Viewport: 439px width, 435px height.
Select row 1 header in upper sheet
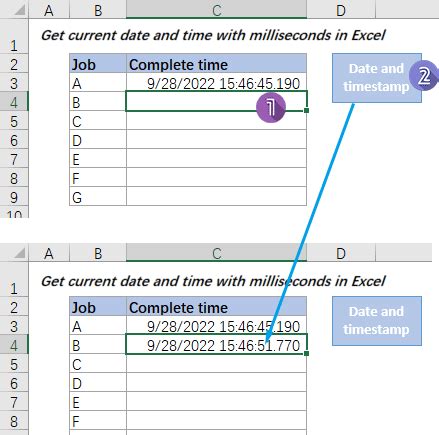14,37
